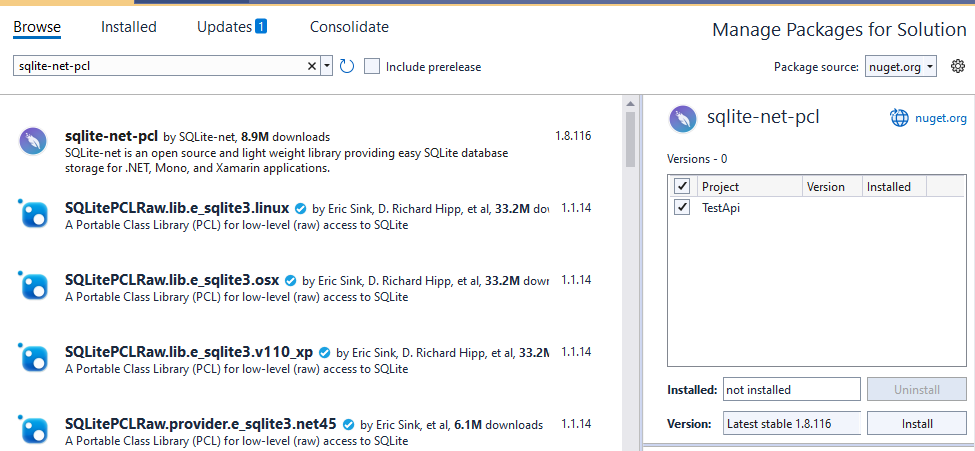Click verified badge on the e_sqlite3.linux package

point(300,208)
